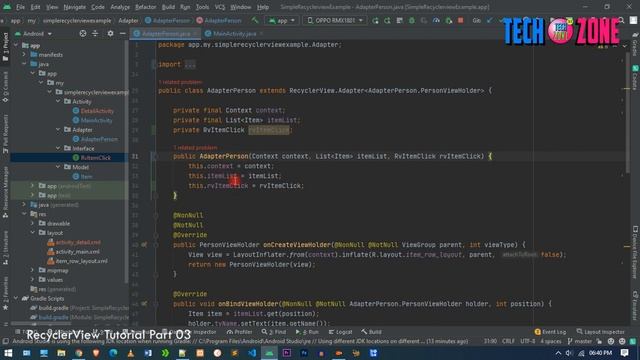This screenshot has width=640, height=360.
Task: Open the File menu
Action: tap(20, 7)
